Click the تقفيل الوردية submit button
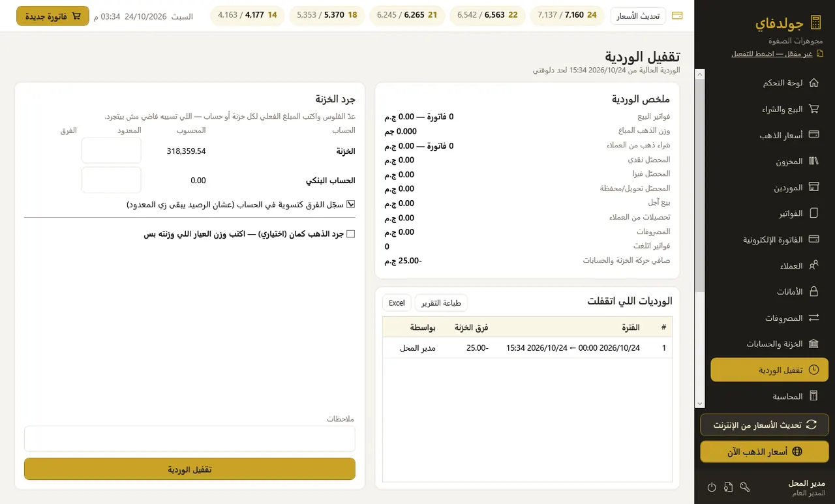The image size is (835, 504). tap(190, 469)
